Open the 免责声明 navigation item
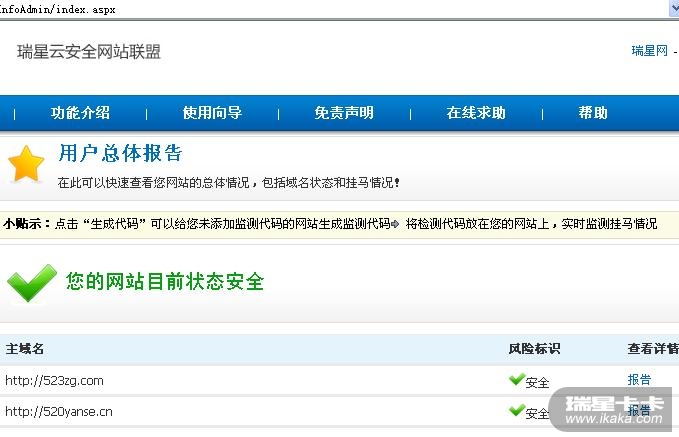 click(x=344, y=113)
